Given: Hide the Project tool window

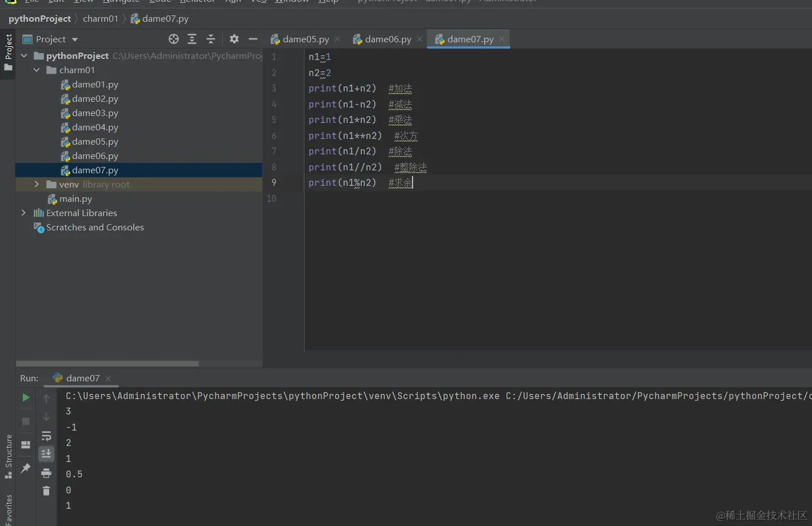Looking at the screenshot, I should click(253, 39).
